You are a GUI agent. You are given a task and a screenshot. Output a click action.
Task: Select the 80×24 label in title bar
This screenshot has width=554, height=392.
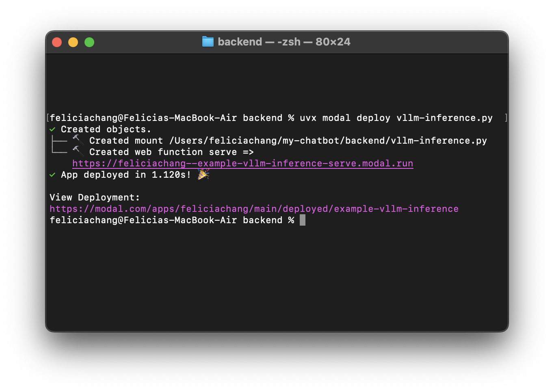(332, 41)
